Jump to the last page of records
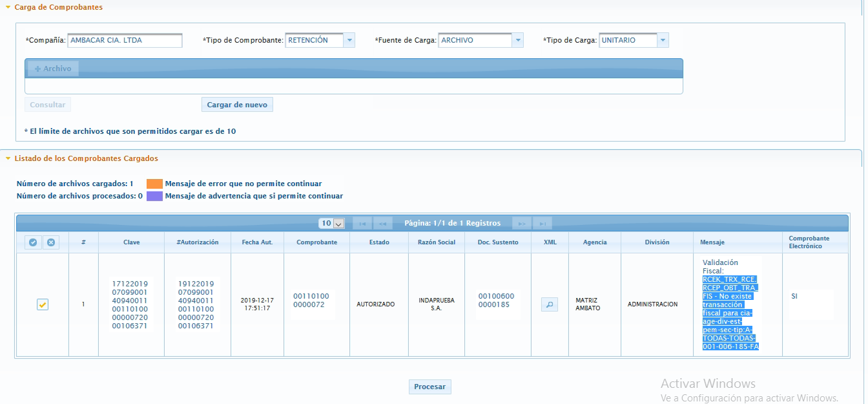 click(x=542, y=224)
